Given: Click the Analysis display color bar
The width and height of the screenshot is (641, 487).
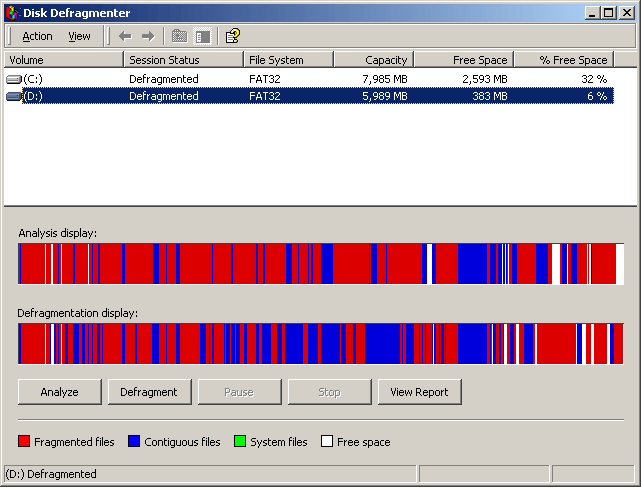Looking at the screenshot, I should (x=321, y=264).
